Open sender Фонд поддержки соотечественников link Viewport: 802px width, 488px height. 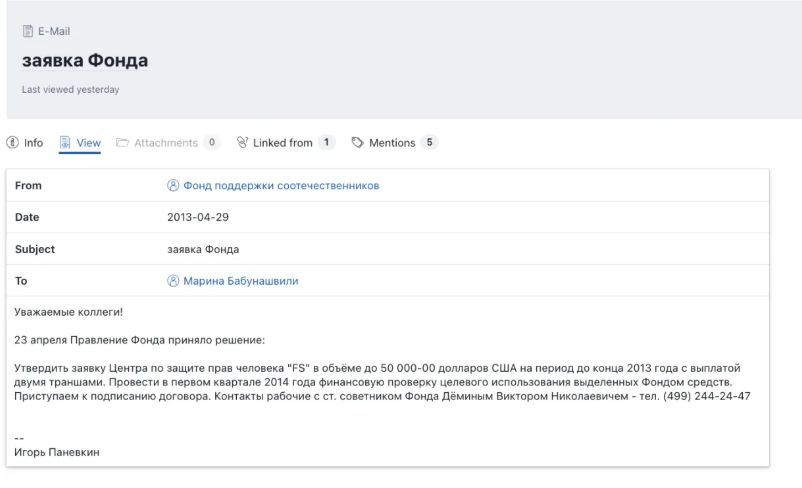tap(281, 186)
